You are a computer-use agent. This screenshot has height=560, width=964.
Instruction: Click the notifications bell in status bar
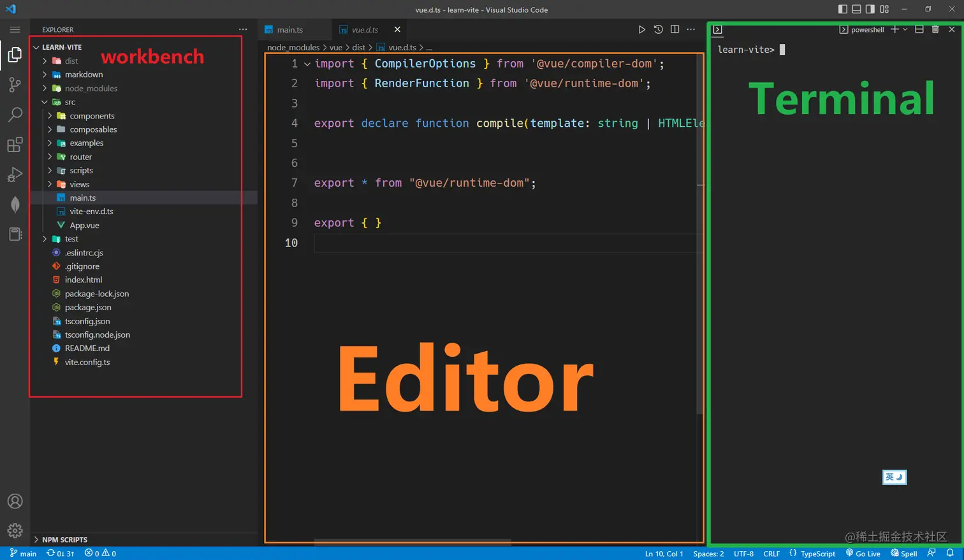click(x=950, y=553)
